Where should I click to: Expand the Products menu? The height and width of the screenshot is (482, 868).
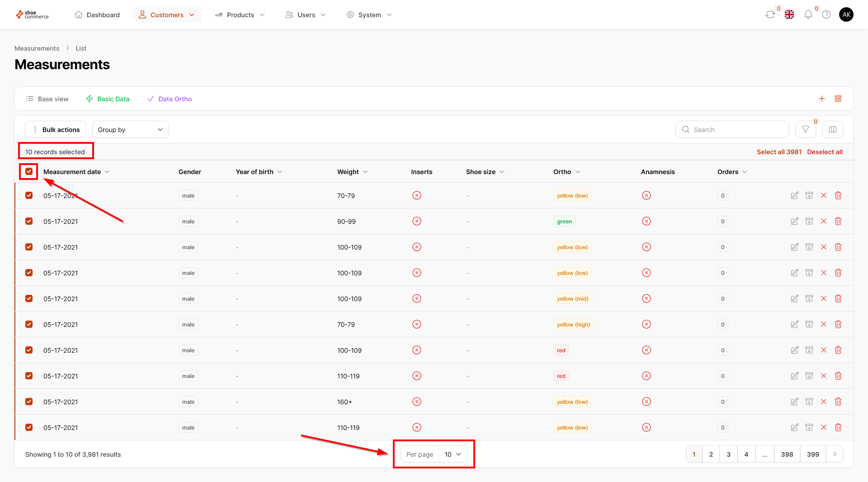coord(240,15)
